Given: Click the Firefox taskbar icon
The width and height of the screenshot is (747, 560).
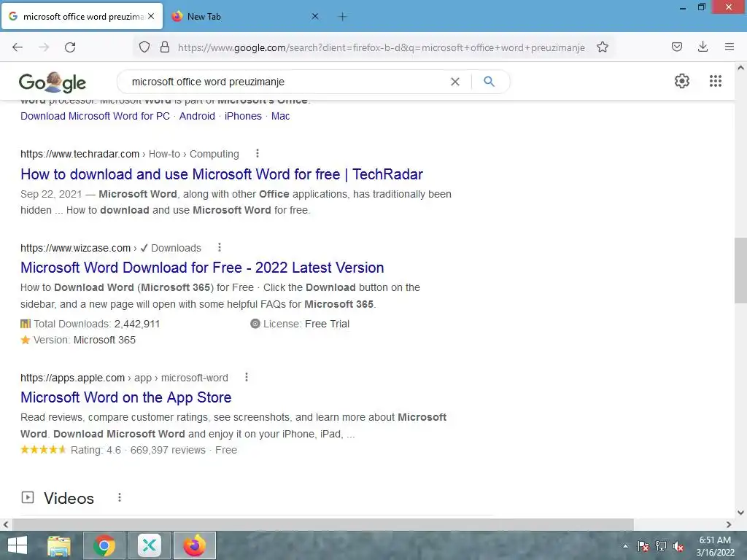Looking at the screenshot, I should click(194, 545).
